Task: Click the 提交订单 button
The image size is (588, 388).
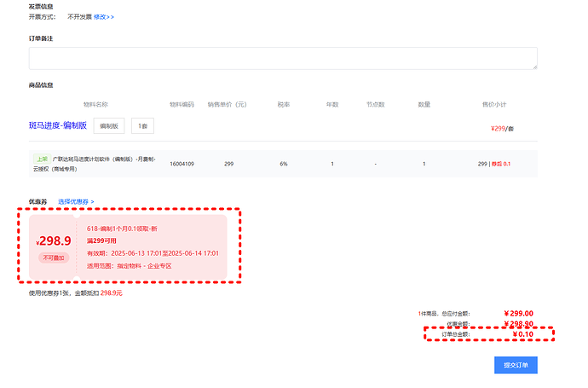Action: 516,365
